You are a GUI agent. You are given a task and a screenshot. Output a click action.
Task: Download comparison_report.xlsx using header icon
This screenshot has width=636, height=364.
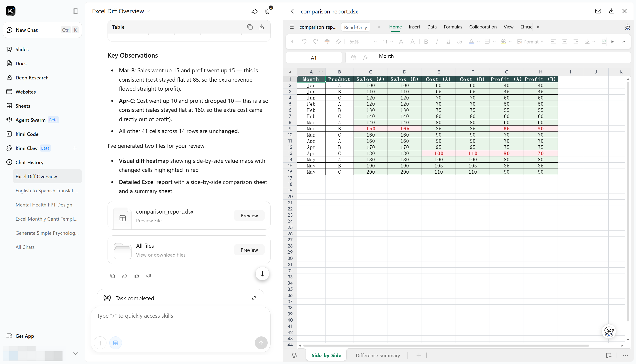(x=611, y=11)
